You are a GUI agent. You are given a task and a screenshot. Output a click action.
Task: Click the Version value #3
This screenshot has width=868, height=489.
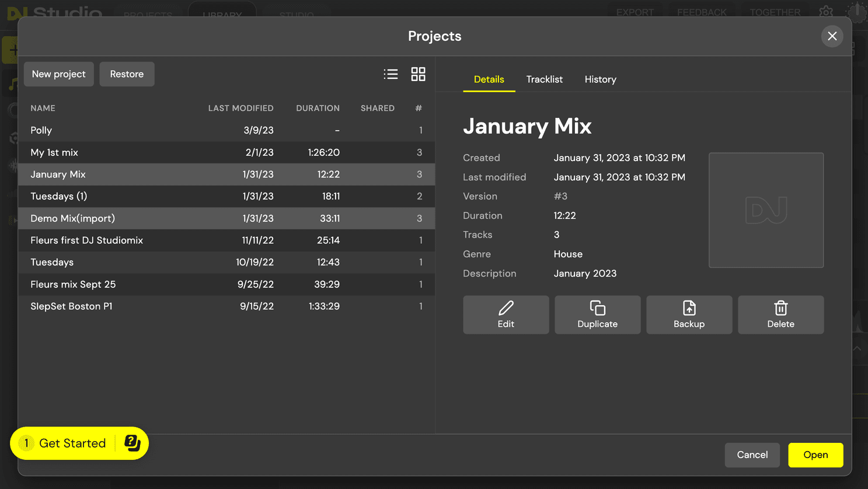coord(560,197)
